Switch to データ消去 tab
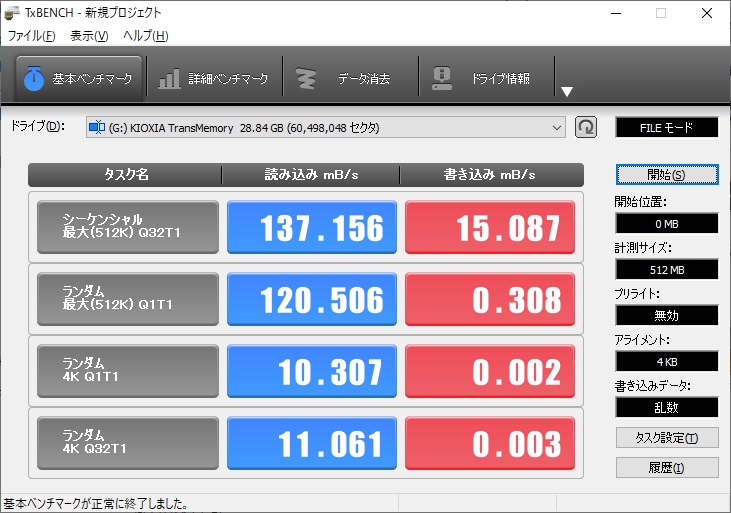 click(351, 78)
